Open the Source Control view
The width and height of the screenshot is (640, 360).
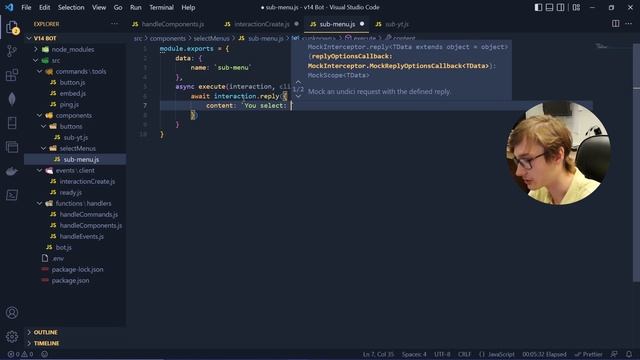[x=12, y=51]
